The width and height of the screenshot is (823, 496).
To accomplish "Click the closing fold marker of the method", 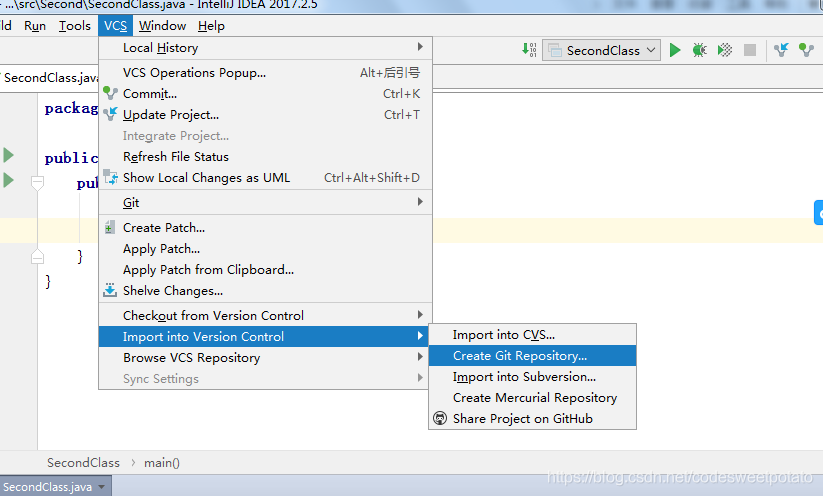I will (x=37, y=257).
